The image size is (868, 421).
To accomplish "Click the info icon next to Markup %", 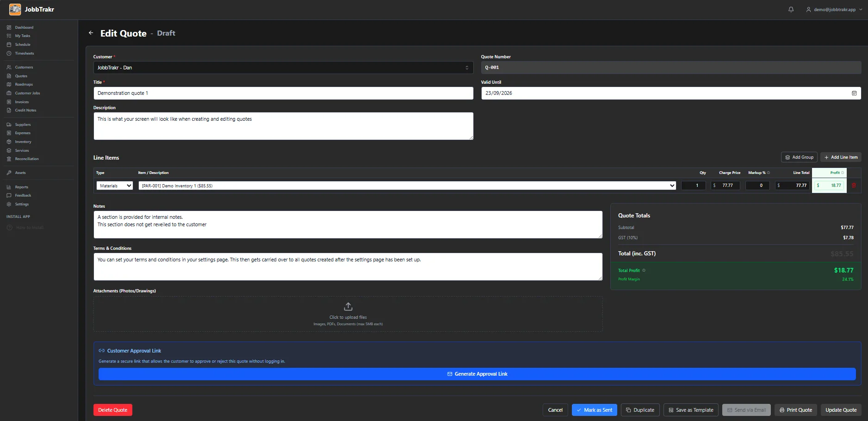I will click(769, 173).
